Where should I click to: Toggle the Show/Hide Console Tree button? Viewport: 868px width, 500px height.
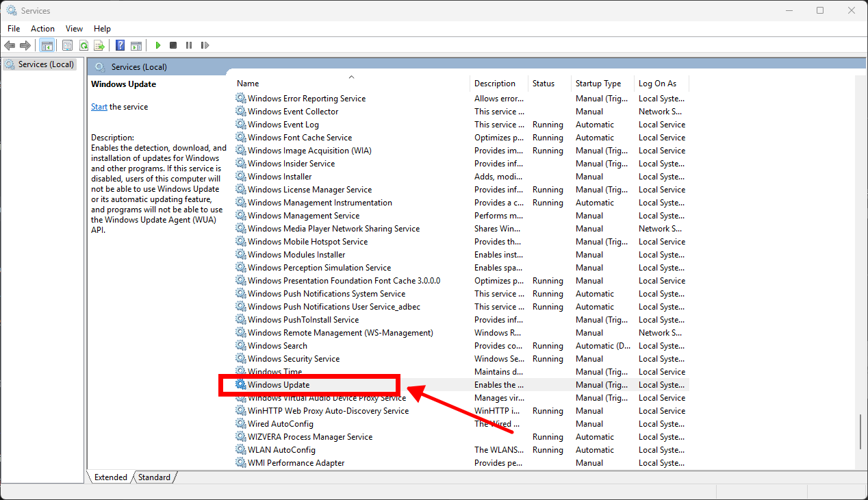[x=47, y=45]
